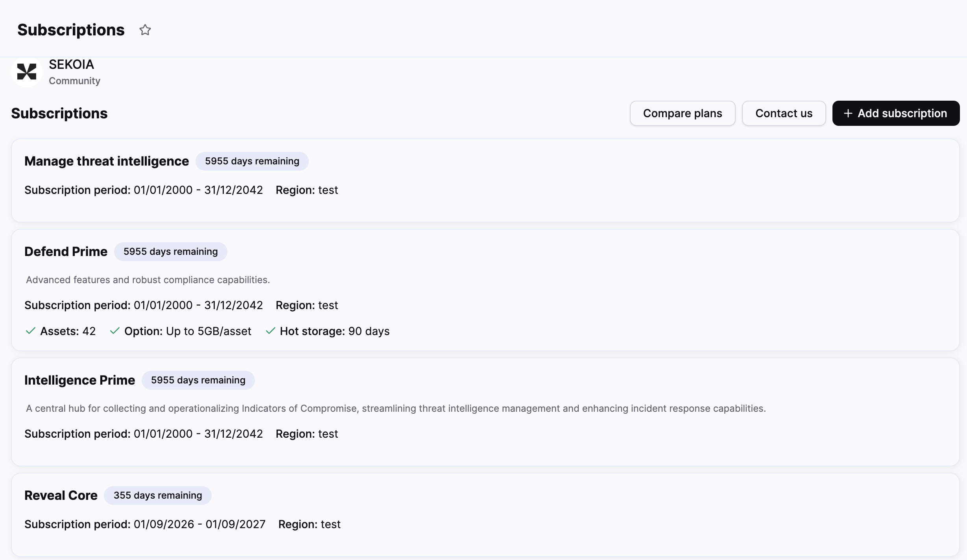Viewport: 967px width, 560px height.
Task: Click the SEKOIA community logo avatar
Action: click(x=27, y=72)
